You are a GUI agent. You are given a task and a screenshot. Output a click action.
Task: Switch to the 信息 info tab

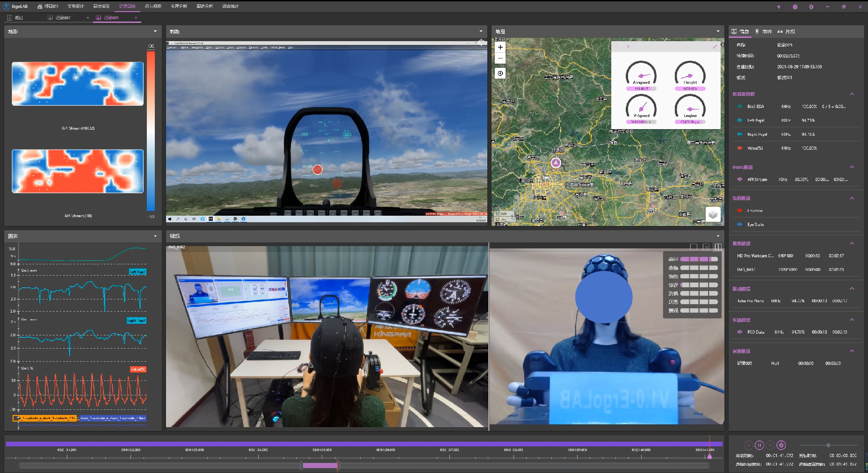[740, 31]
